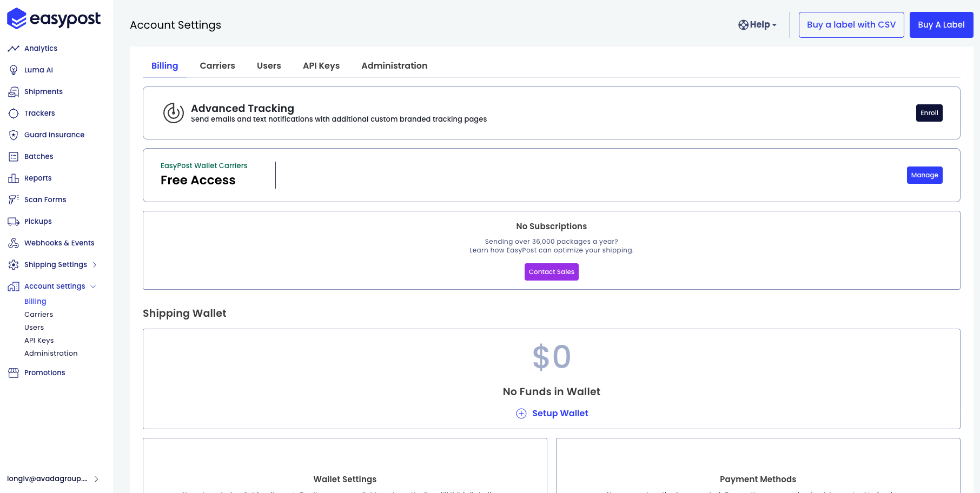Viewport: 980px width, 493px height.
Task: Click Buy a label with CSV
Action: coord(851,25)
